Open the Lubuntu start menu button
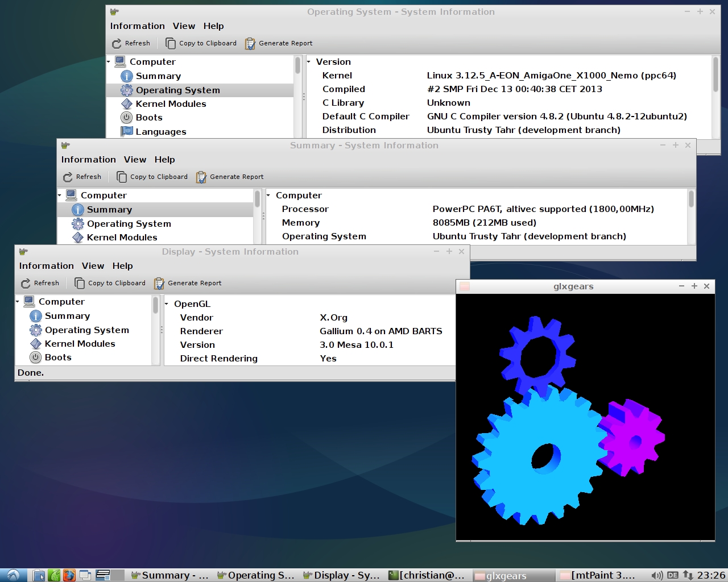Viewport: 728px width, 582px height. pyautogui.click(x=13, y=575)
